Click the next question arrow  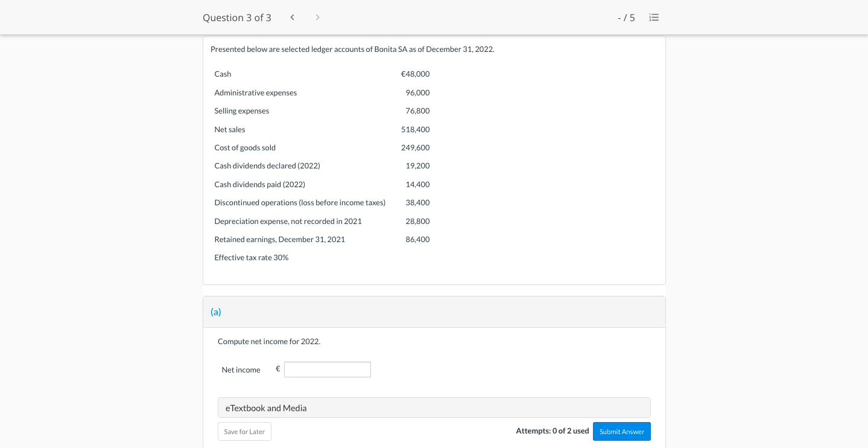tap(318, 18)
